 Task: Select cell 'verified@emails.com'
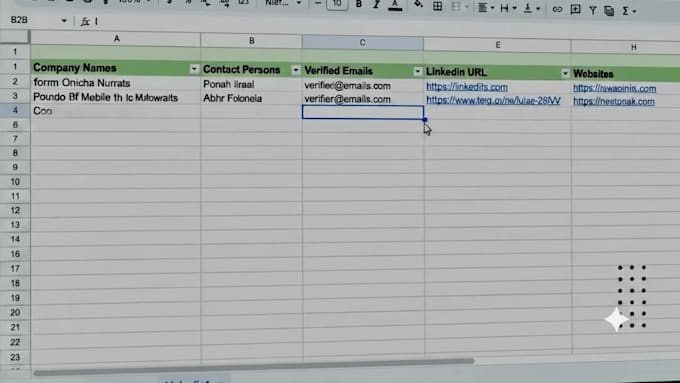(363, 85)
